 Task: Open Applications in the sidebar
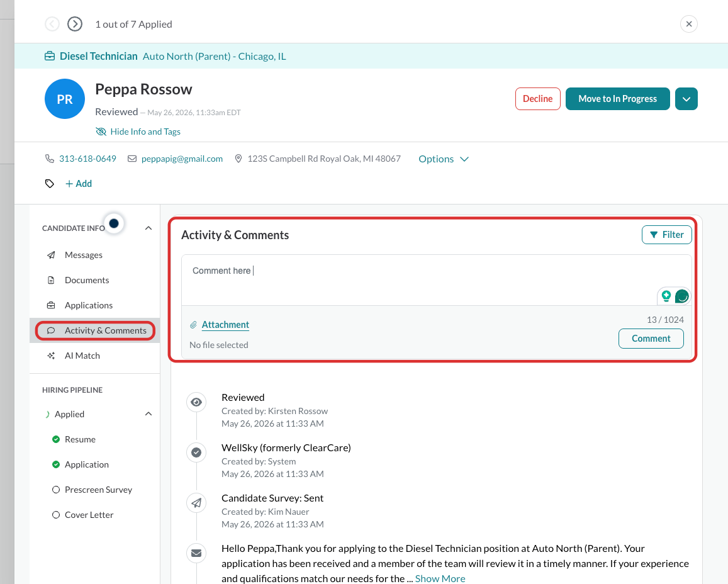tap(89, 305)
